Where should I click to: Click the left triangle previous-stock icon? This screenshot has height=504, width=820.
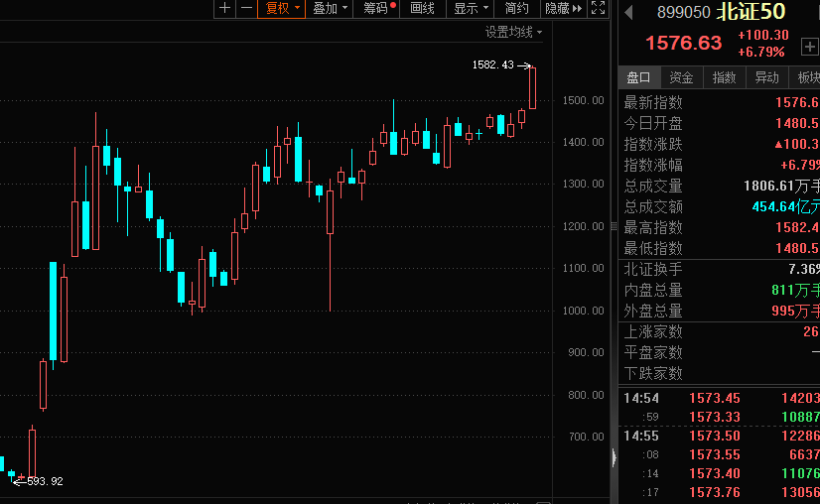[628, 12]
